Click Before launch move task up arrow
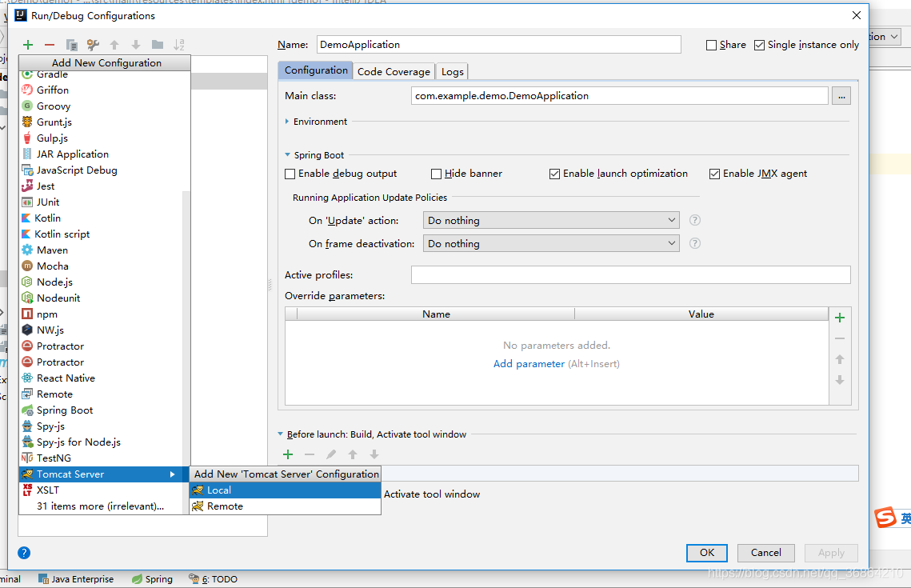911x588 pixels. (353, 454)
